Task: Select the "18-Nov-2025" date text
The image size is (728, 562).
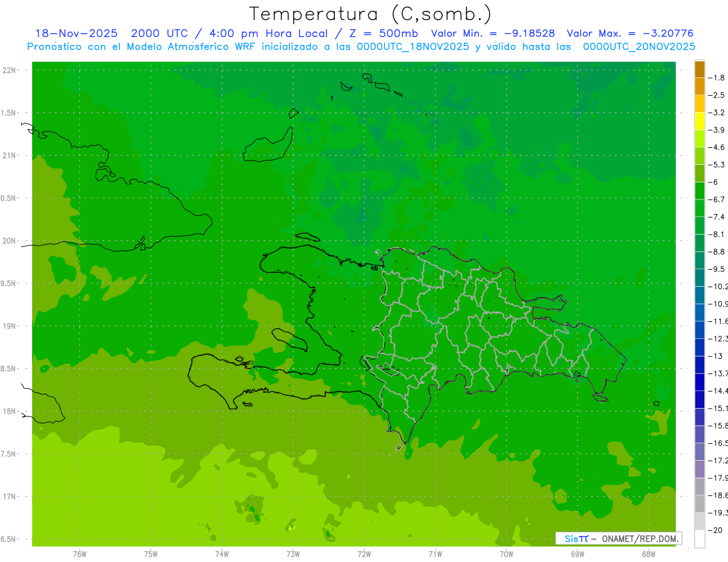Action: [76, 33]
